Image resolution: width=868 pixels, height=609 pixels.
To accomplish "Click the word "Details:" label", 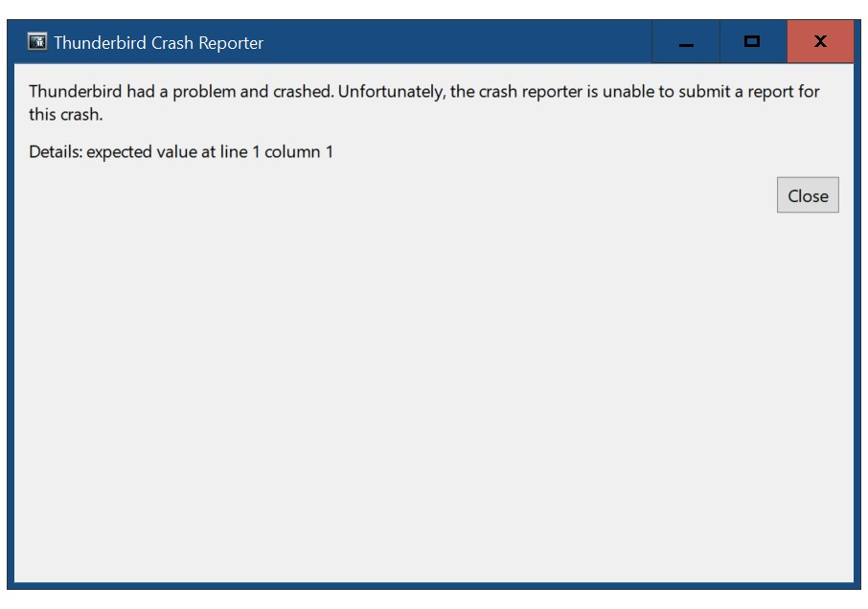I will tap(56, 151).
